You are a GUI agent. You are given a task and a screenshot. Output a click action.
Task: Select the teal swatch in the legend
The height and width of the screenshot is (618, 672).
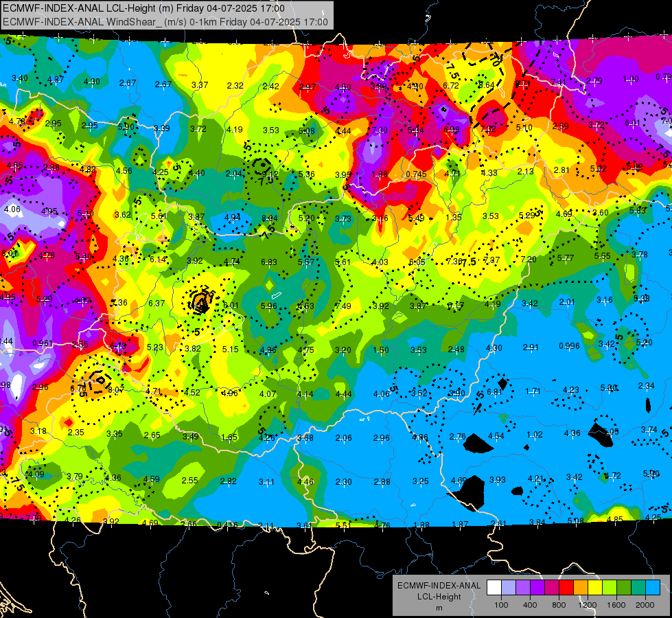click(638, 587)
